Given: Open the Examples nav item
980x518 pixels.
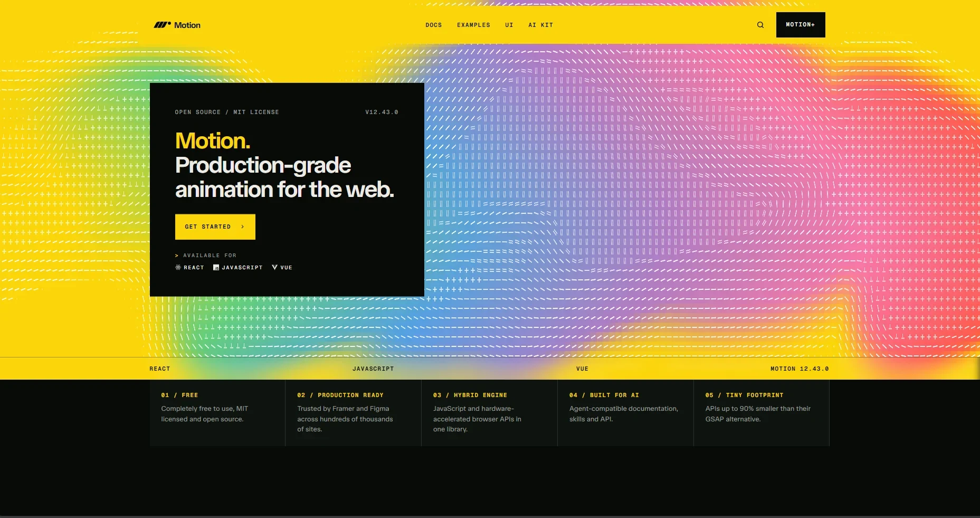Looking at the screenshot, I should pyautogui.click(x=473, y=25).
